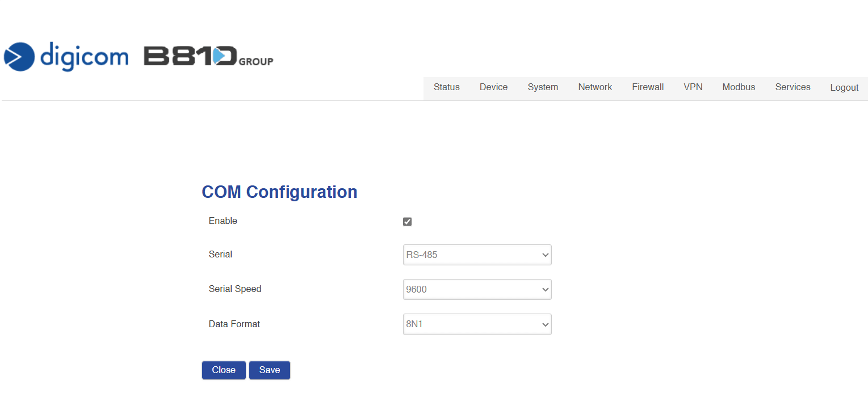Click the Serial Speed label text
This screenshot has width=868, height=402.
[235, 289]
